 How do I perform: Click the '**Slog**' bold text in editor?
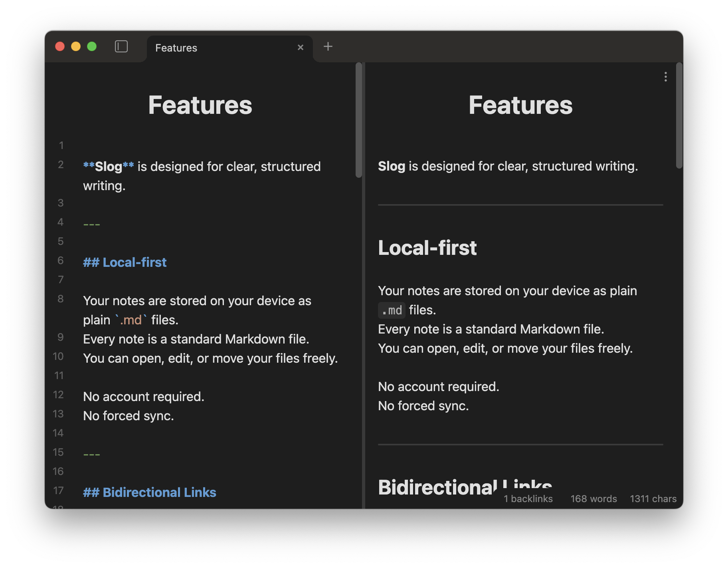point(108,167)
